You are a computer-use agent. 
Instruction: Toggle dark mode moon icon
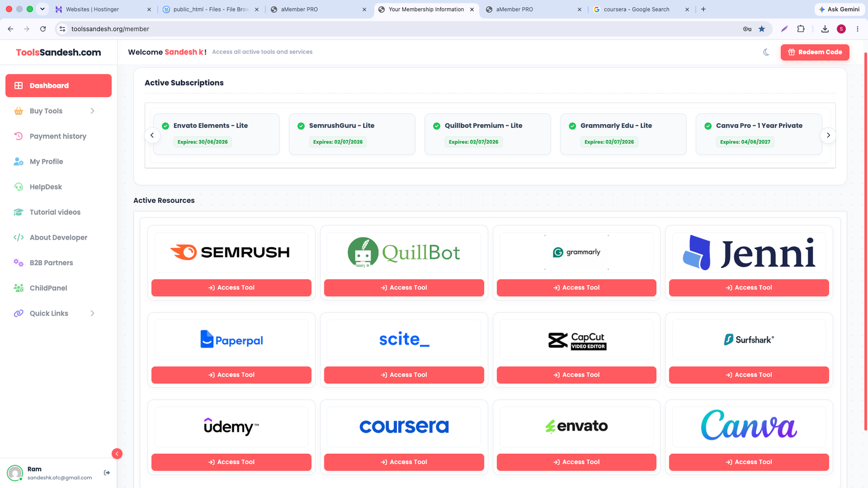point(766,52)
